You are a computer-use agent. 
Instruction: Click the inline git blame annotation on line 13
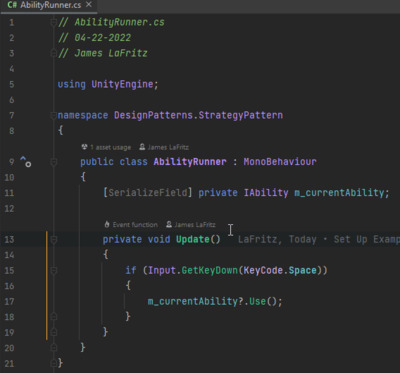click(x=319, y=239)
